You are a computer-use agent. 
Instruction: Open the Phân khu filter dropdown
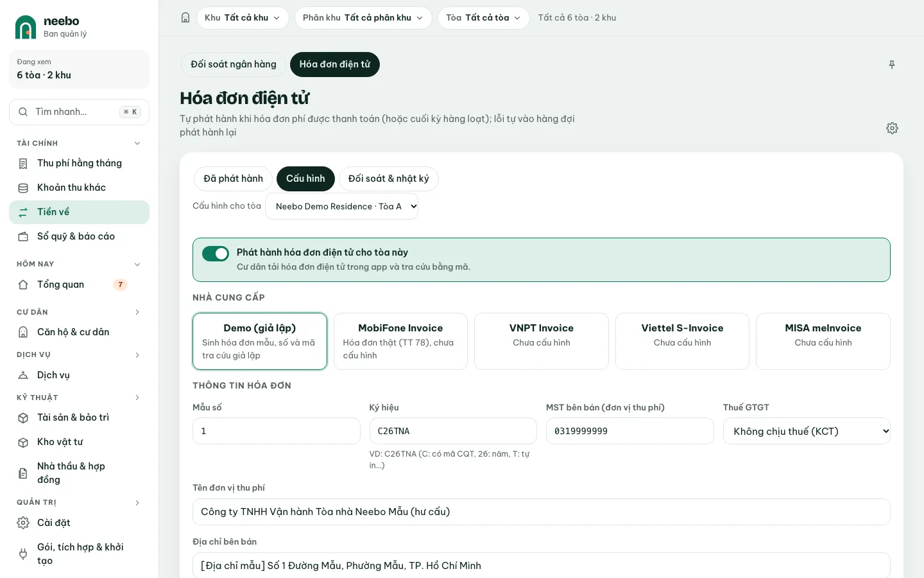363,18
